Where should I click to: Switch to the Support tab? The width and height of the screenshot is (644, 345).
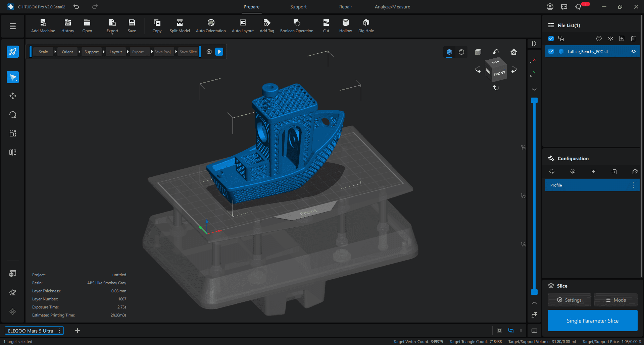point(298,7)
